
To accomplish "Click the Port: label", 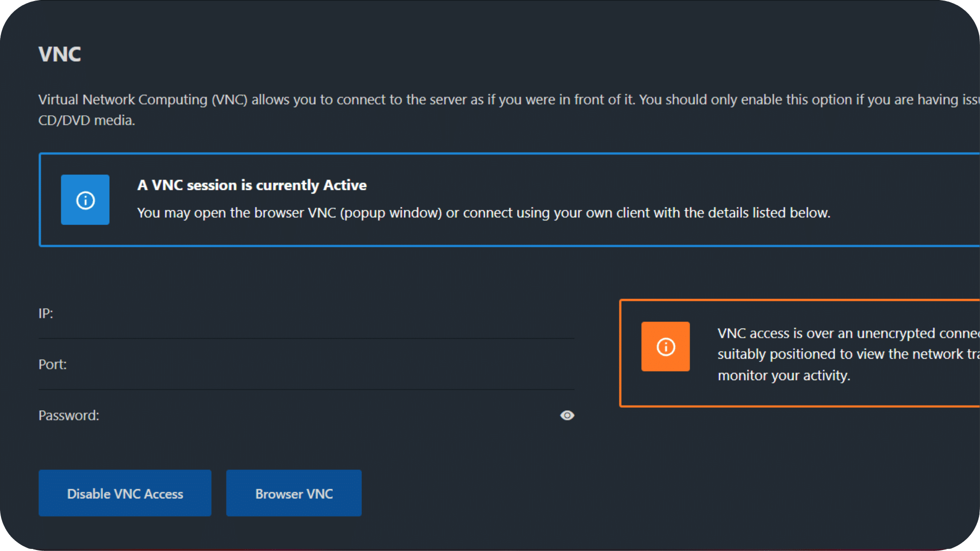I will tap(53, 364).
